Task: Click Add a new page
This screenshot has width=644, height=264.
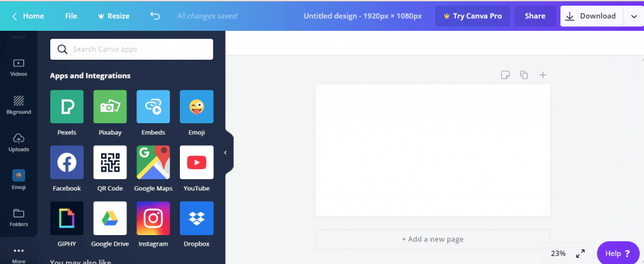Action: 433,239
